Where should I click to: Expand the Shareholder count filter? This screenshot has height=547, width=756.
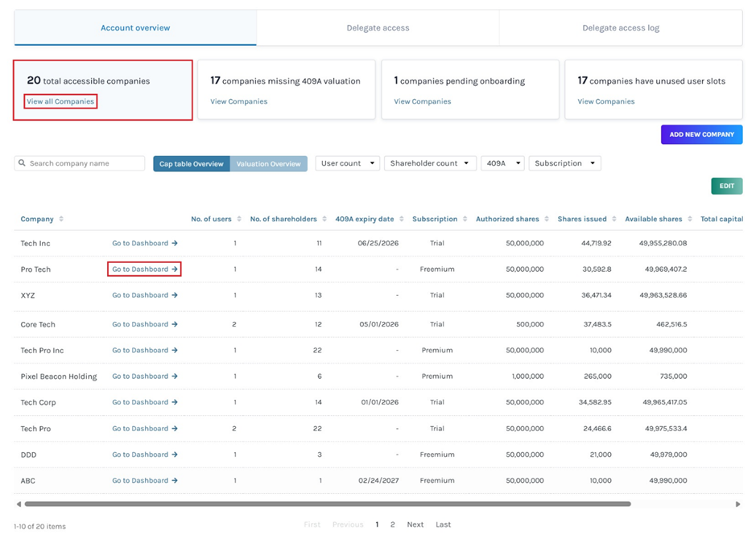click(430, 163)
